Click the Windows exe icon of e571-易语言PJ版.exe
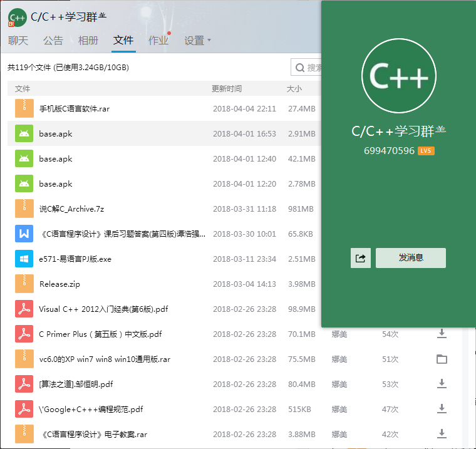 [24, 259]
